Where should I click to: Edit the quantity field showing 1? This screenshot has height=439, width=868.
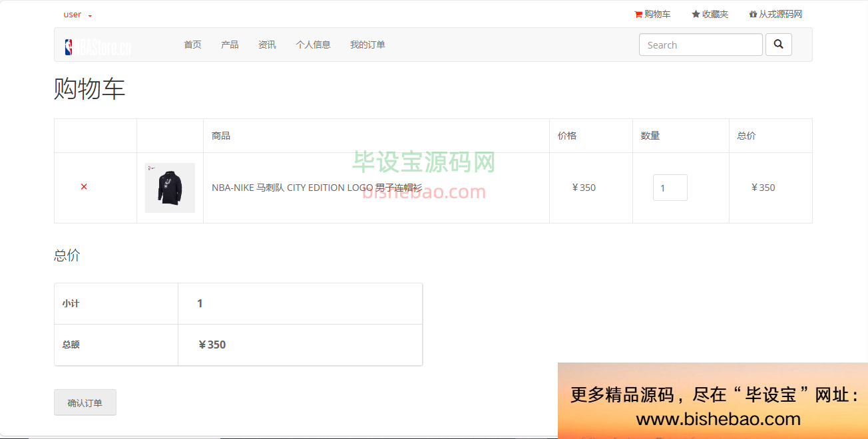(x=670, y=188)
